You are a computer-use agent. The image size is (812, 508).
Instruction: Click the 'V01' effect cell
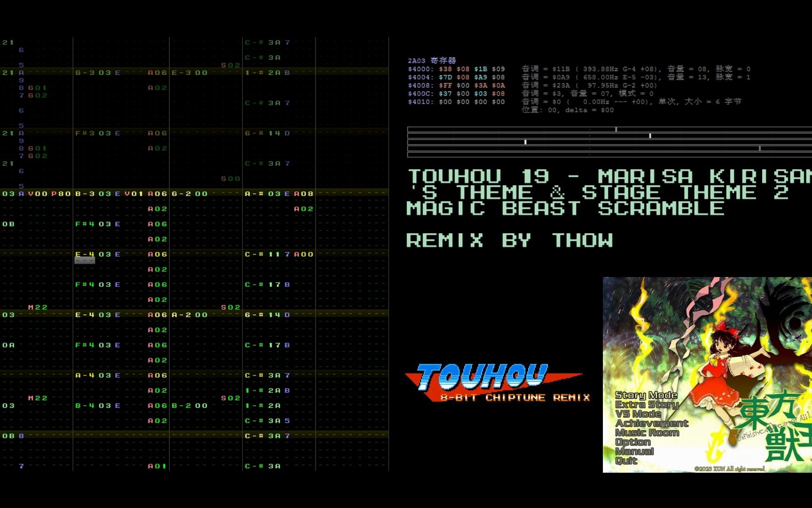(134, 194)
